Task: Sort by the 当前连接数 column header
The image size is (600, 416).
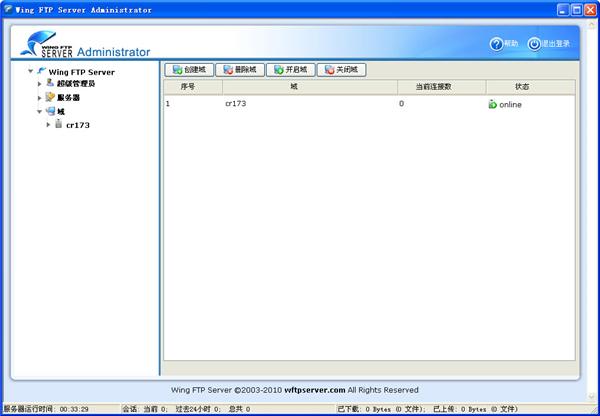Action: pyautogui.click(x=442, y=87)
